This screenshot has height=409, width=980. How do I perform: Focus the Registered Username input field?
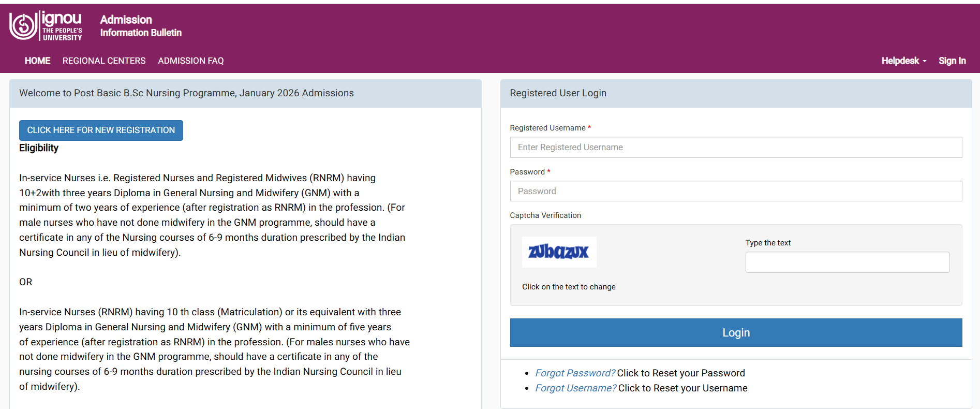pos(735,147)
